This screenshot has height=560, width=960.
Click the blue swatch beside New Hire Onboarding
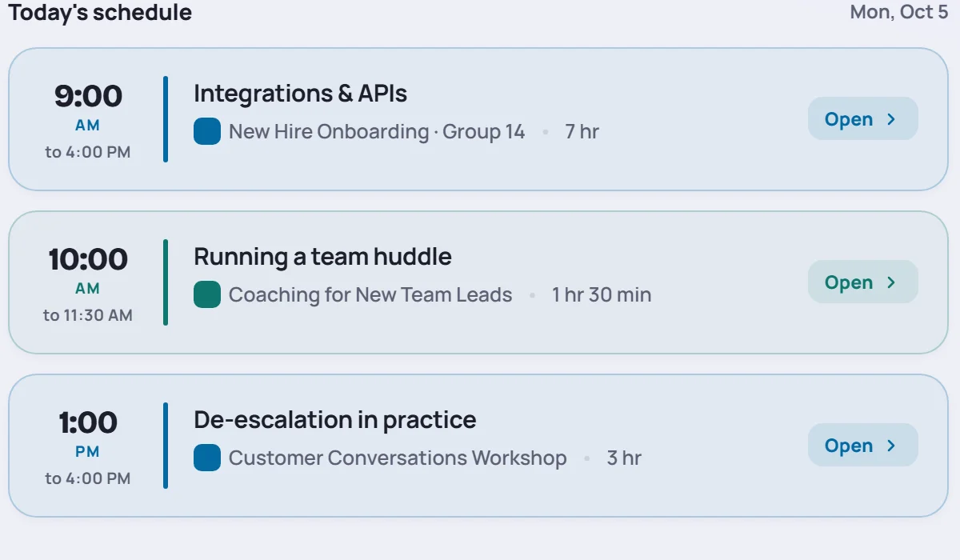(207, 131)
